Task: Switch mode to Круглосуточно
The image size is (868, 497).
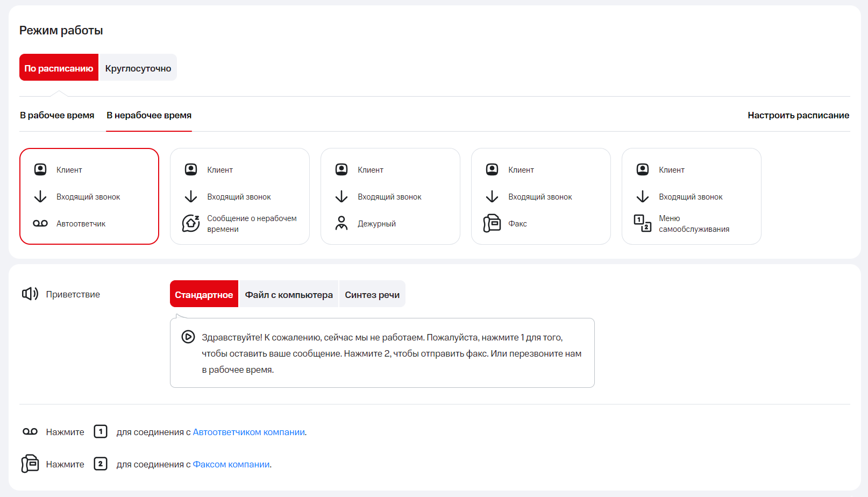Action: click(138, 68)
